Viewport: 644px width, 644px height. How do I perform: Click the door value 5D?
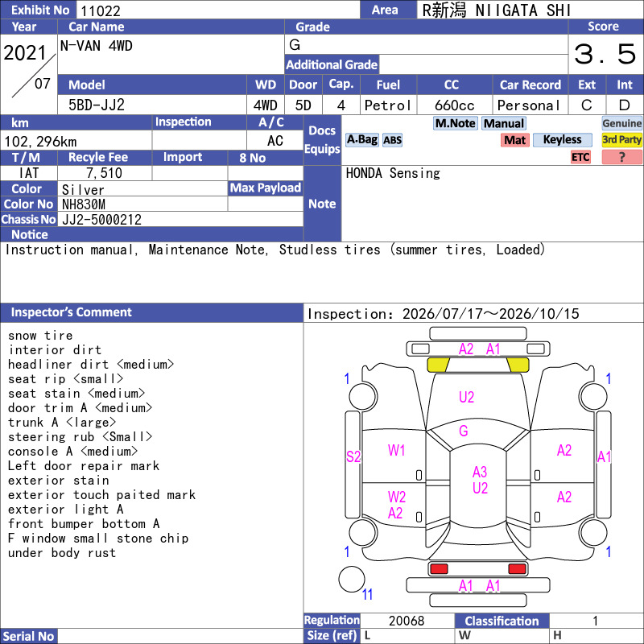303,105
